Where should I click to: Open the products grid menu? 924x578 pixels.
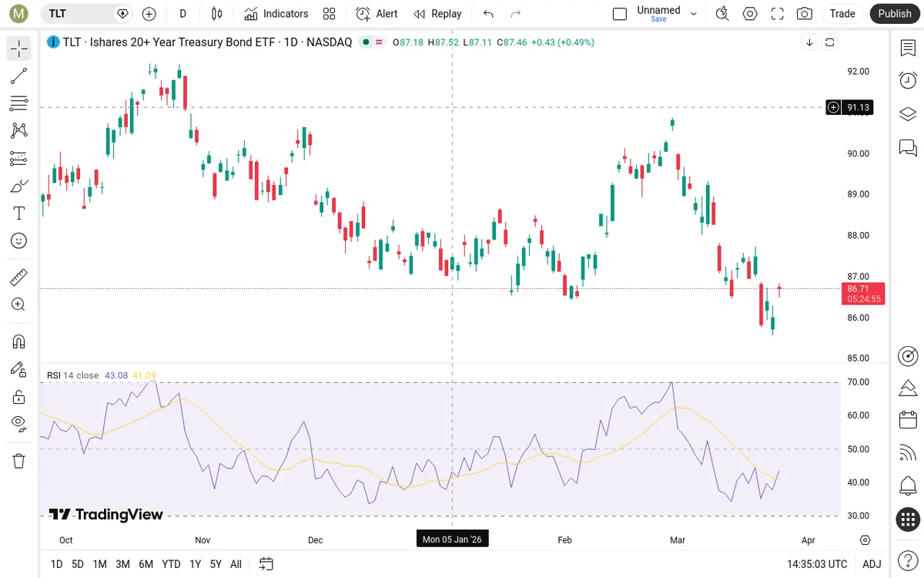coord(908,519)
